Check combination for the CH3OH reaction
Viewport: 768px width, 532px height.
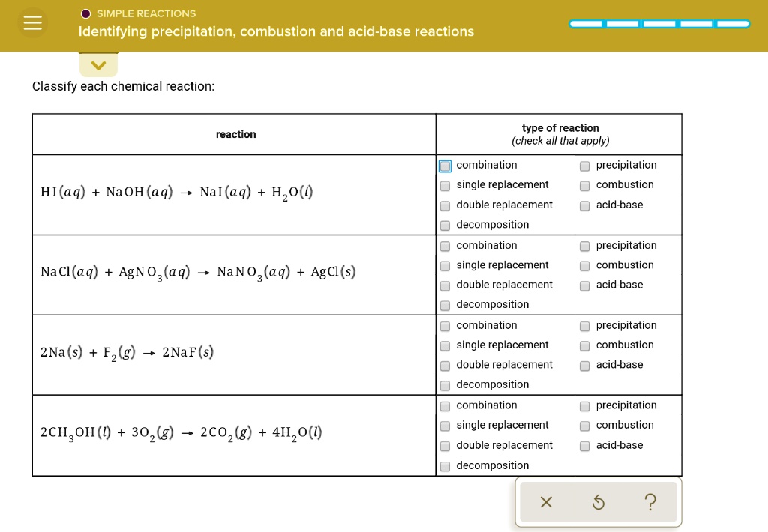pos(445,405)
